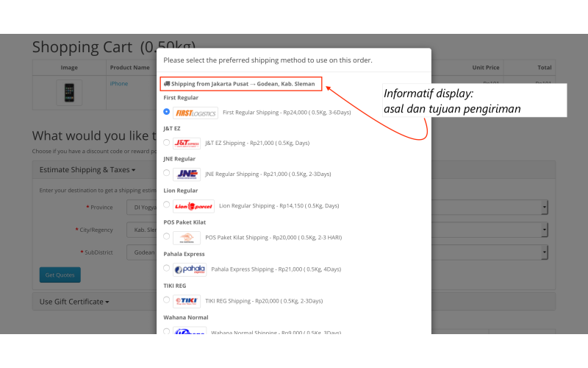588x368 pixels.
Task: Click the Unit Price column header
Action: pyautogui.click(x=486, y=68)
